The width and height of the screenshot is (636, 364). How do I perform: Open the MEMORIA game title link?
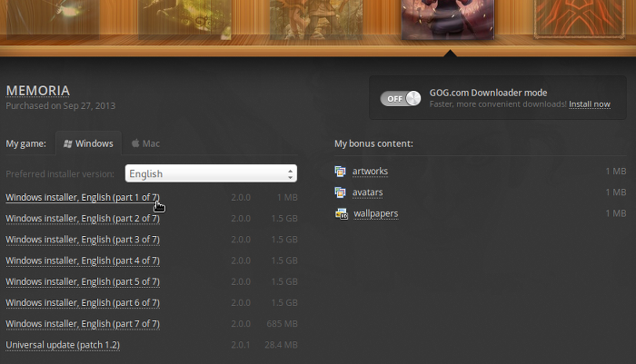coord(38,91)
